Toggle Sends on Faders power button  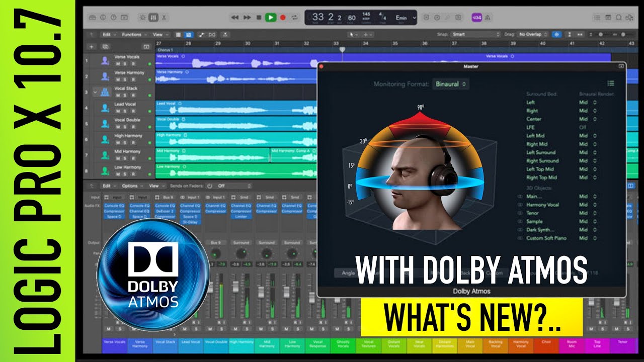point(210,186)
